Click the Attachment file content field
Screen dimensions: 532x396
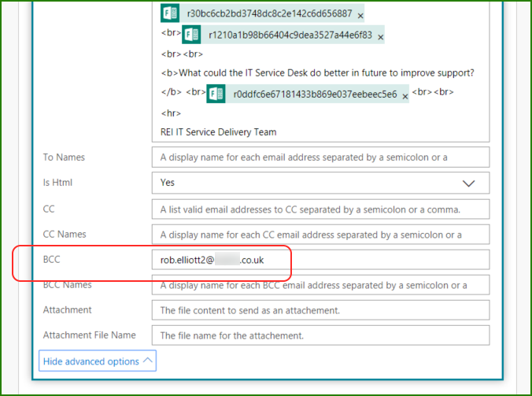[320, 310]
